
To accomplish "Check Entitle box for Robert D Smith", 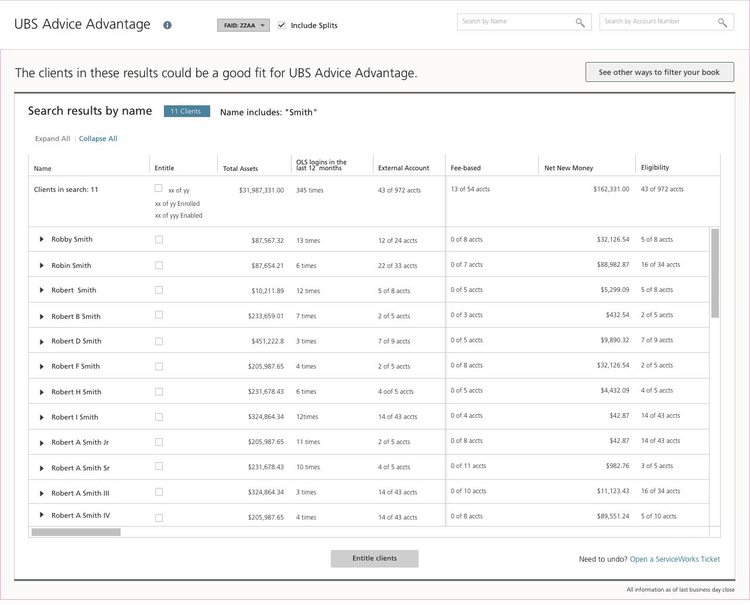I will click(x=159, y=341).
